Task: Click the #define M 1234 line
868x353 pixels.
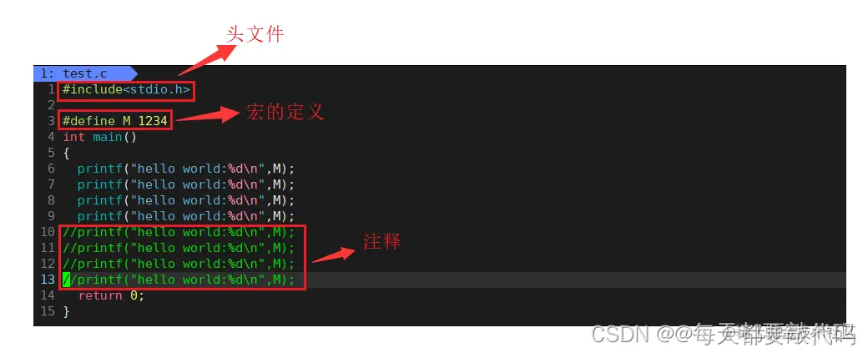Action: (115, 121)
